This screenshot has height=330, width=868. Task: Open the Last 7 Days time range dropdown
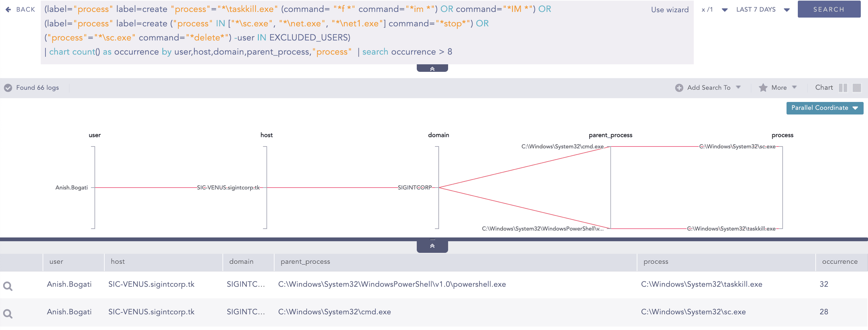coord(762,9)
